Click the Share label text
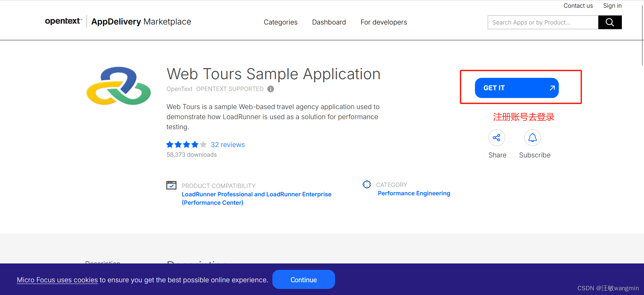Viewport: 644px width, 295px height. click(497, 155)
